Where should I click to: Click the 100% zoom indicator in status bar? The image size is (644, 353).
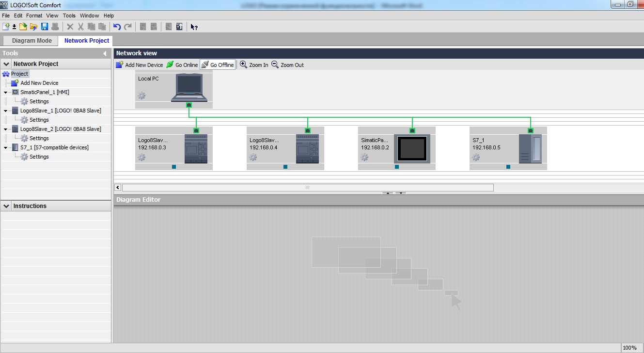click(629, 348)
